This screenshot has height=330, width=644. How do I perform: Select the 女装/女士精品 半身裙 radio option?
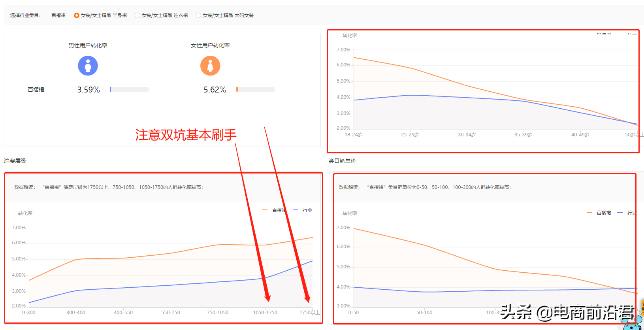tap(77, 15)
